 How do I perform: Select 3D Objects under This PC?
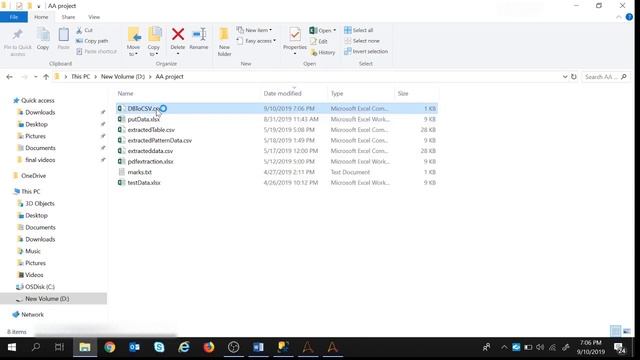(x=40, y=204)
